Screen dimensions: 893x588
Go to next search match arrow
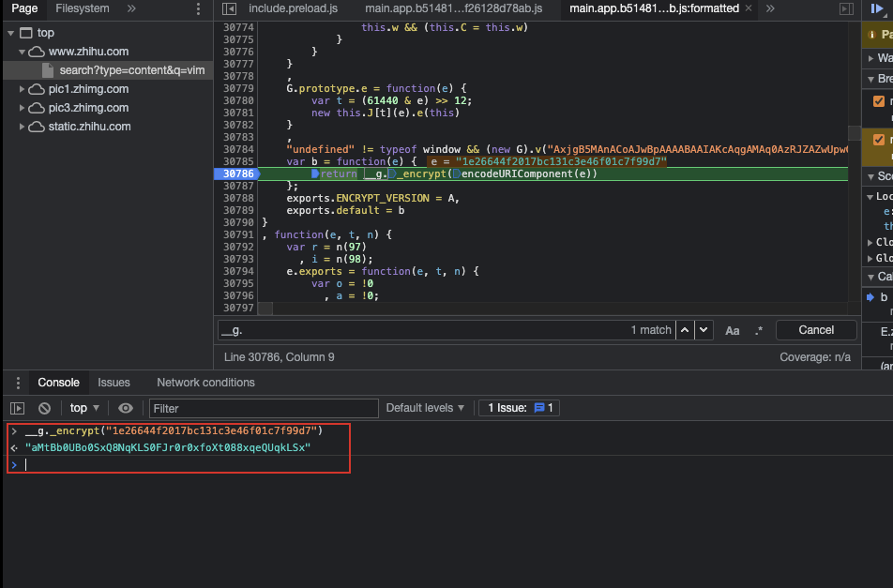pyautogui.click(x=704, y=330)
